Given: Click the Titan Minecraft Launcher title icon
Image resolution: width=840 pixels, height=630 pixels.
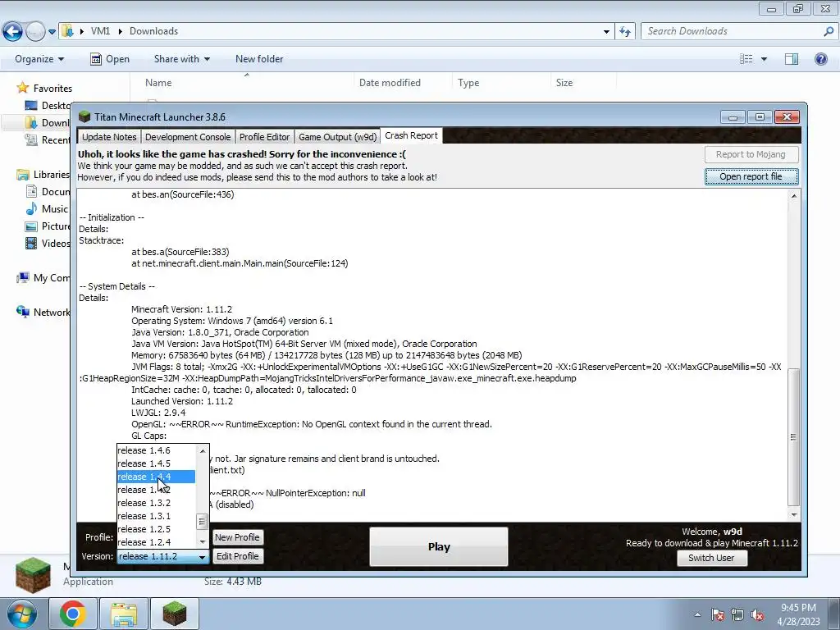Looking at the screenshot, I should [84, 116].
